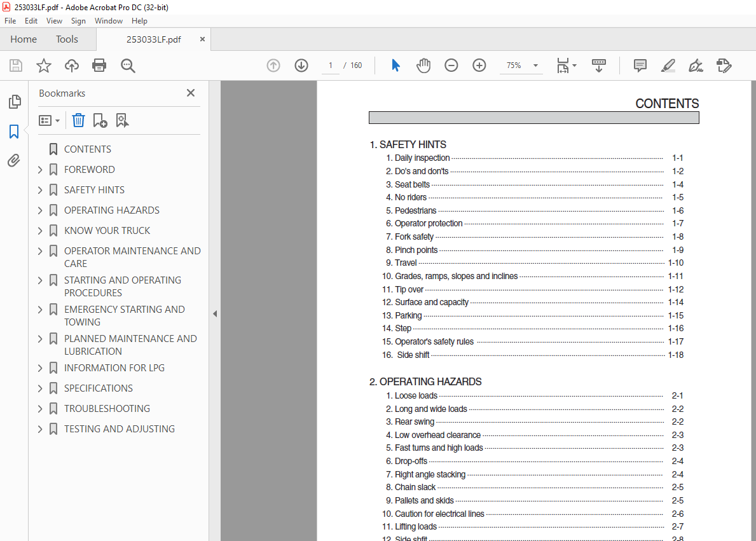Open the Attachments paperclip panel
This screenshot has height=541, width=756.
click(14, 161)
